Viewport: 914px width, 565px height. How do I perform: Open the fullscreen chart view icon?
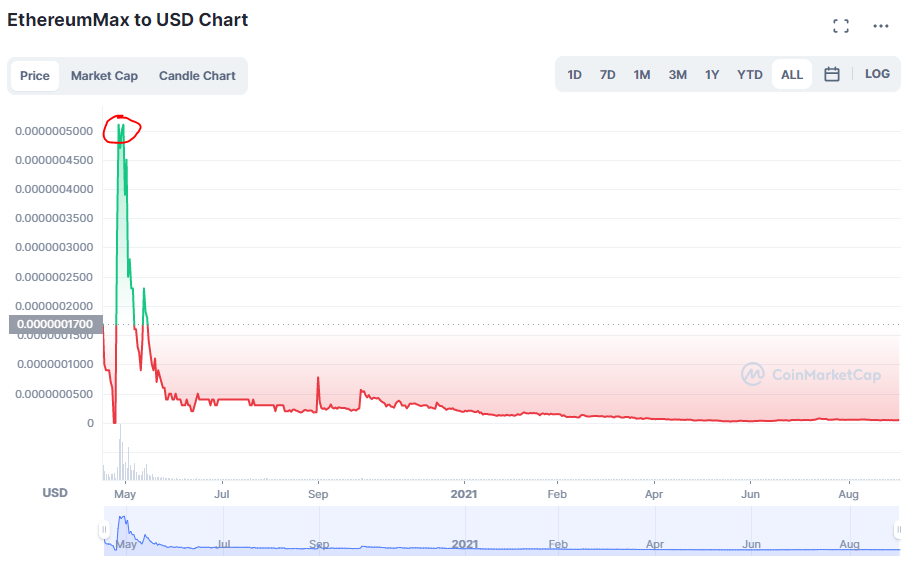click(x=841, y=26)
